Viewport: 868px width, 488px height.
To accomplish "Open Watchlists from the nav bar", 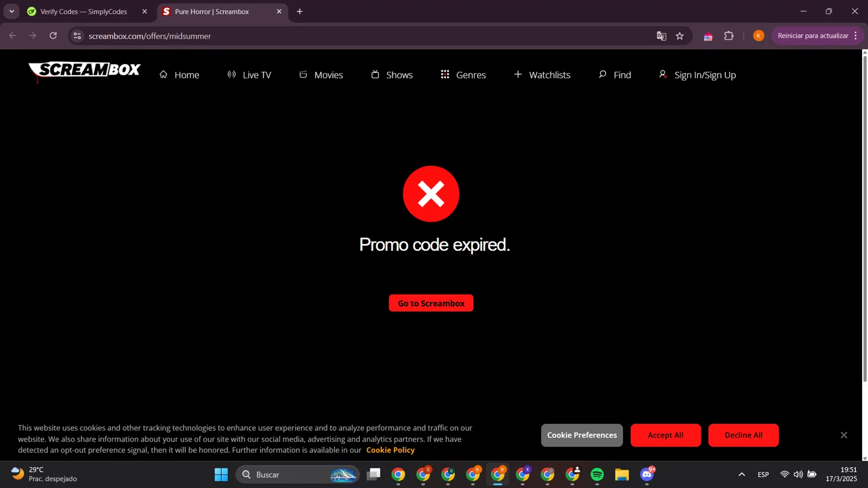I will (542, 75).
